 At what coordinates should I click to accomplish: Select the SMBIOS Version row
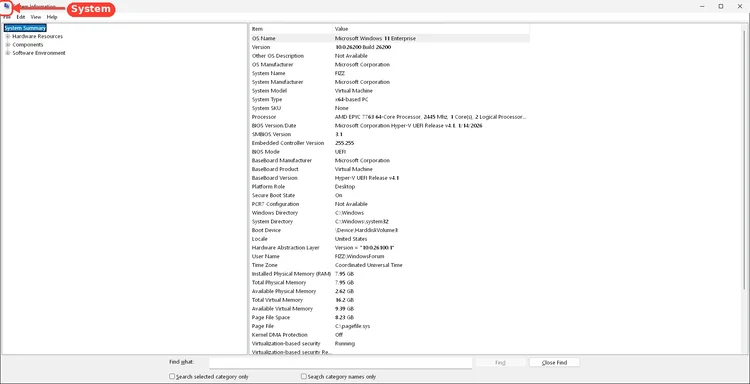pos(390,134)
